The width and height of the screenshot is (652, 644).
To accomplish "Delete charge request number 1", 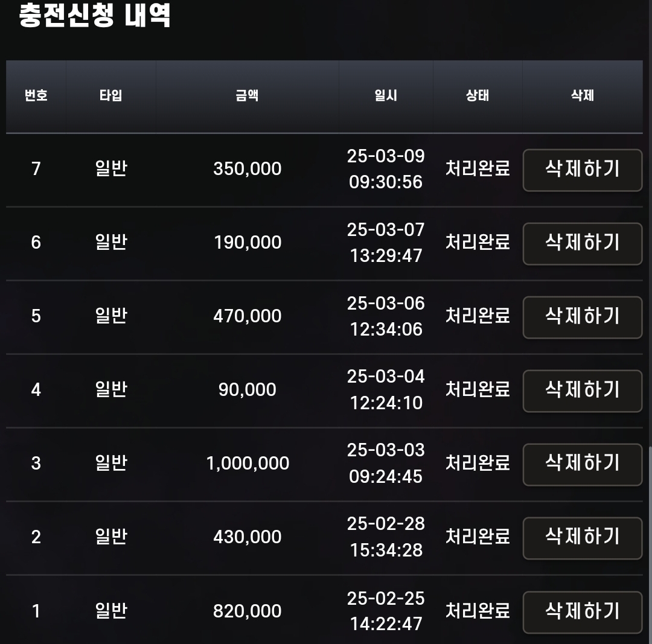I will 582,612.
